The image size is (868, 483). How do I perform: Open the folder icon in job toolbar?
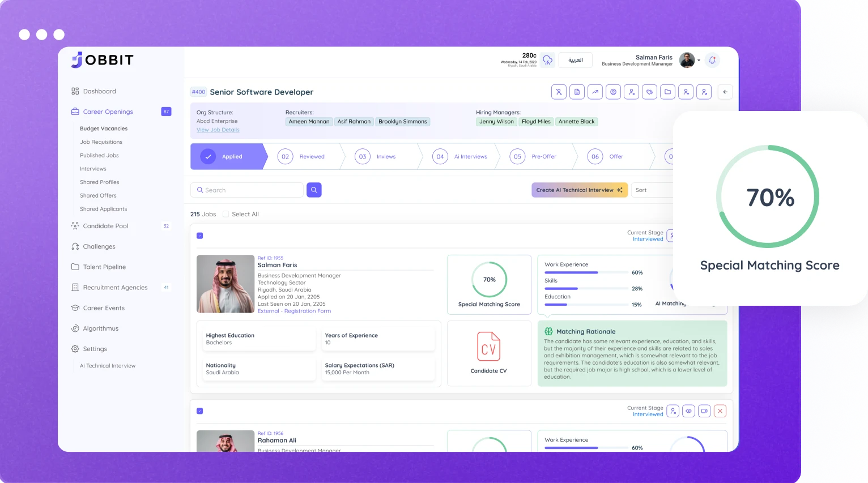pos(667,92)
